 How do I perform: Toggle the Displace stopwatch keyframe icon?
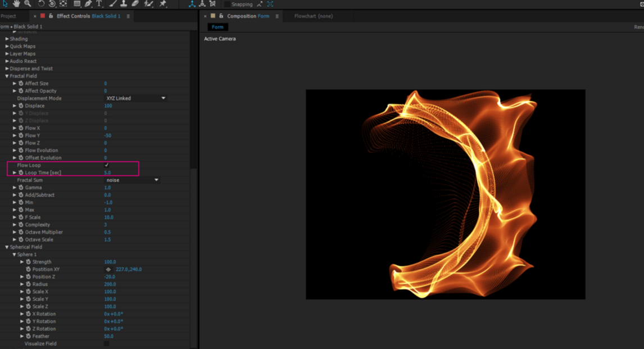21,106
